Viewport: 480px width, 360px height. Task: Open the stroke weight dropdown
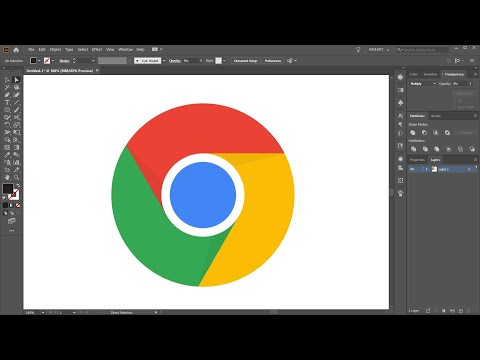(x=93, y=61)
